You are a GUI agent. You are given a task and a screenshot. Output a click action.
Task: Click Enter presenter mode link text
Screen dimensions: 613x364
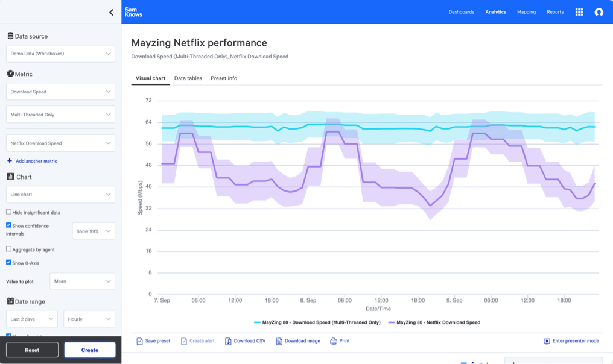click(x=576, y=341)
